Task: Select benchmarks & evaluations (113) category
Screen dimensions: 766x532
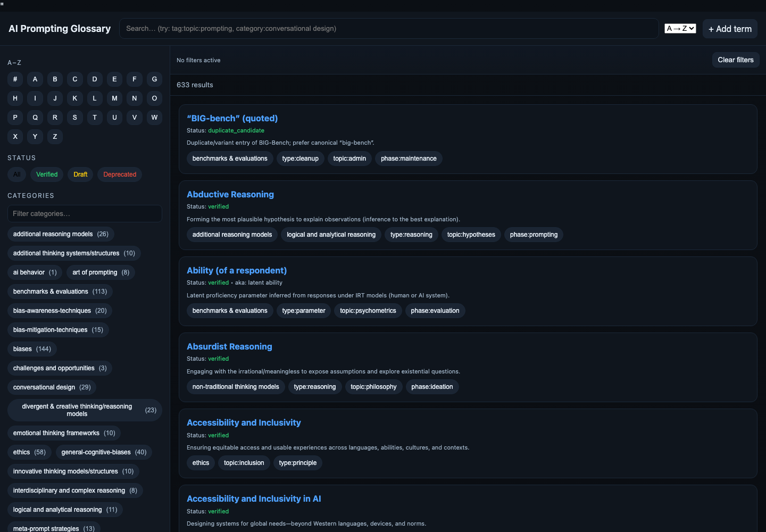Action: [x=60, y=292]
